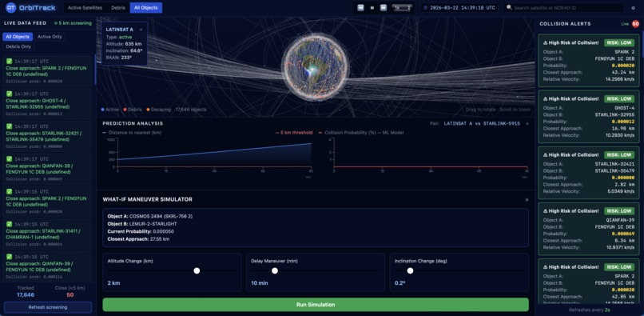Image resolution: width=644 pixels, height=316 pixels.
Task: Click RISK: LOW badge on QIANFAN-39 alert
Action: pos(619,211)
